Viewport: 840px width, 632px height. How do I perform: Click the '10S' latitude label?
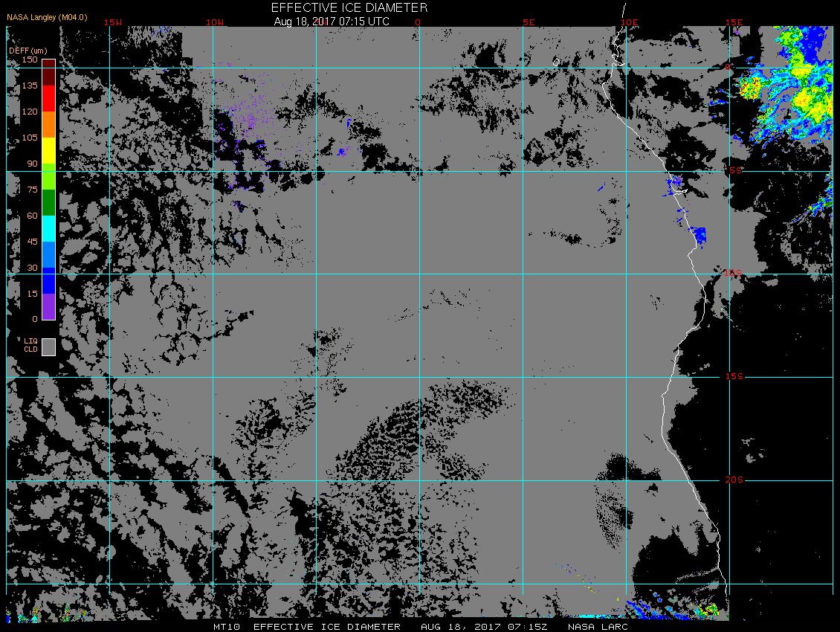(x=733, y=274)
